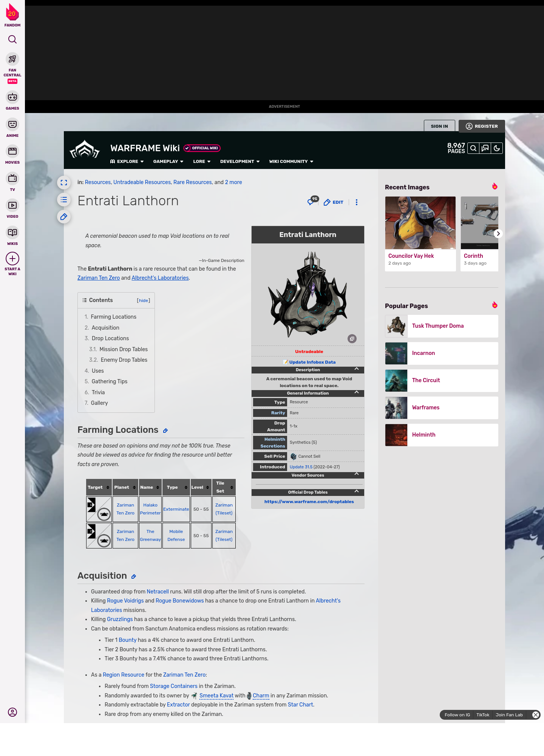Viewport: 544px width, 756px height.
Task: Click the Start a Wiki plus icon
Action: point(12,259)
